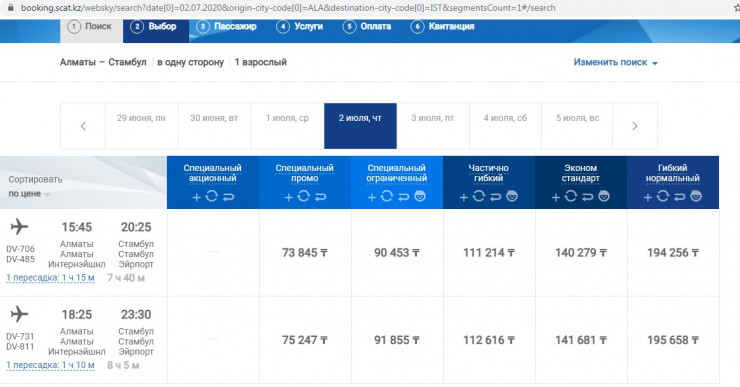Click the exchange circular-arrows icon under Специальный промо
The width and height of the screenshot is (740, 387).
pyautogui.click(x=303, y=196)
